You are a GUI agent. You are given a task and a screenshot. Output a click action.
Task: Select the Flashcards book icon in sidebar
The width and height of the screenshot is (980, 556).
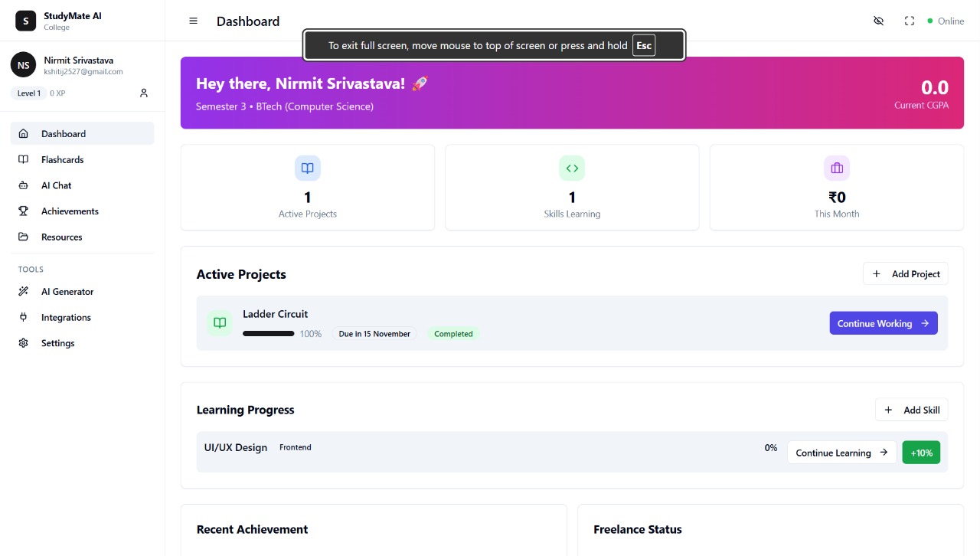(24, 159)
